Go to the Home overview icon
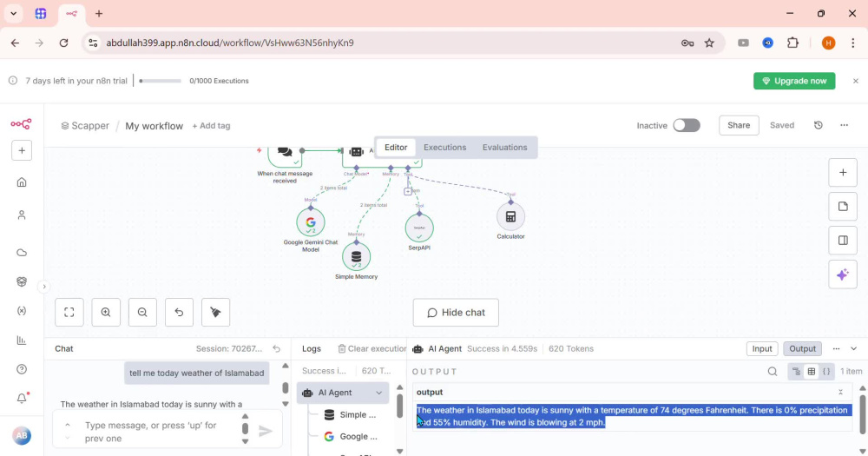This screenshot has height=456, width=868. coord(22,182)
